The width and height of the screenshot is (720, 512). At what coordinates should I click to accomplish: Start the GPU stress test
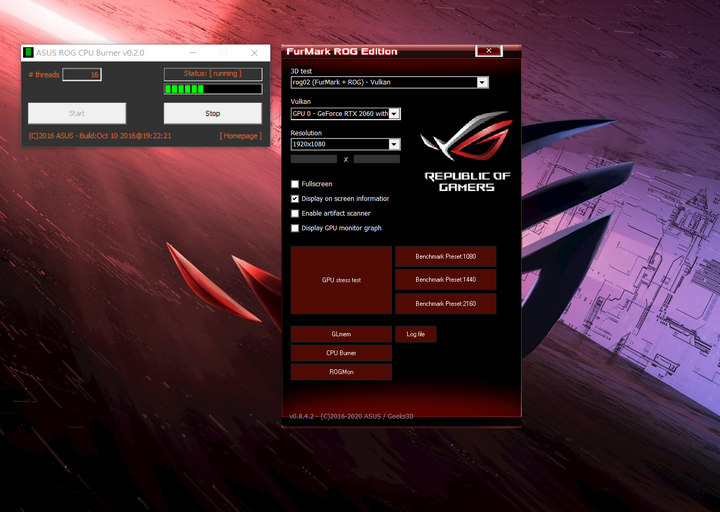pyautogui.click(x=341, y=280)
